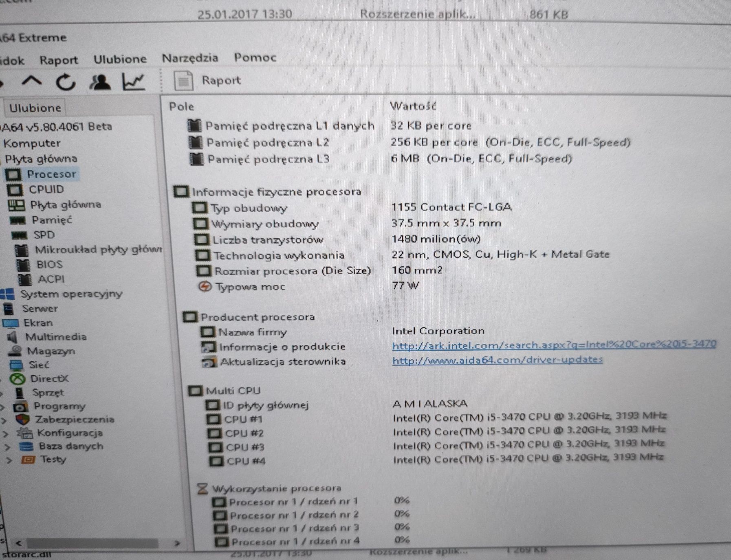Open the ark.intel.com product information link

click(554, 345)
